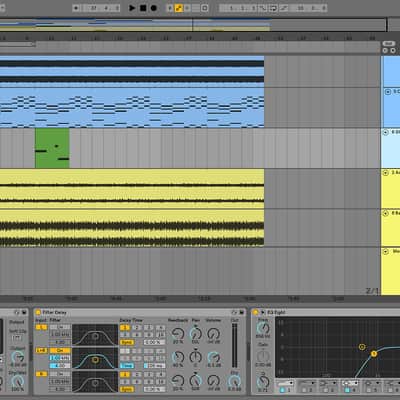Start playback with the Play button
This screenshot has width=400, height=400.
[x=132, y=8]
